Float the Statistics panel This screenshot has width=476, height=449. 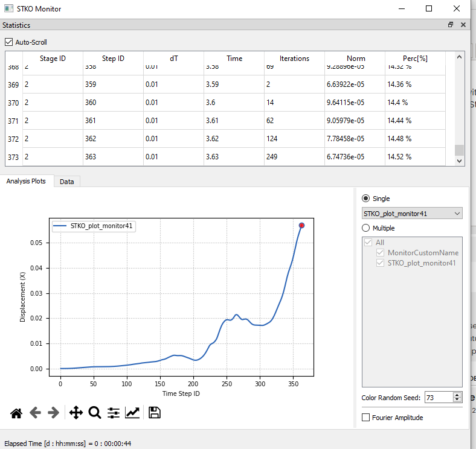451,25
